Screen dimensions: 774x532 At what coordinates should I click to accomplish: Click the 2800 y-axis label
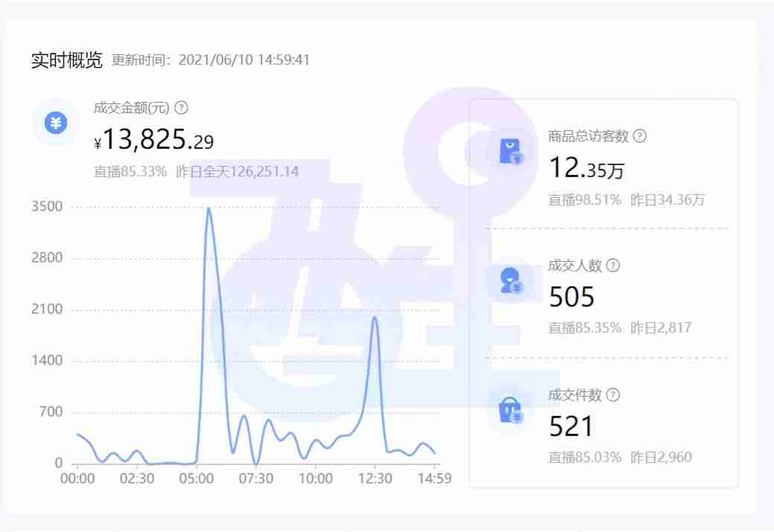coord(47,257)
